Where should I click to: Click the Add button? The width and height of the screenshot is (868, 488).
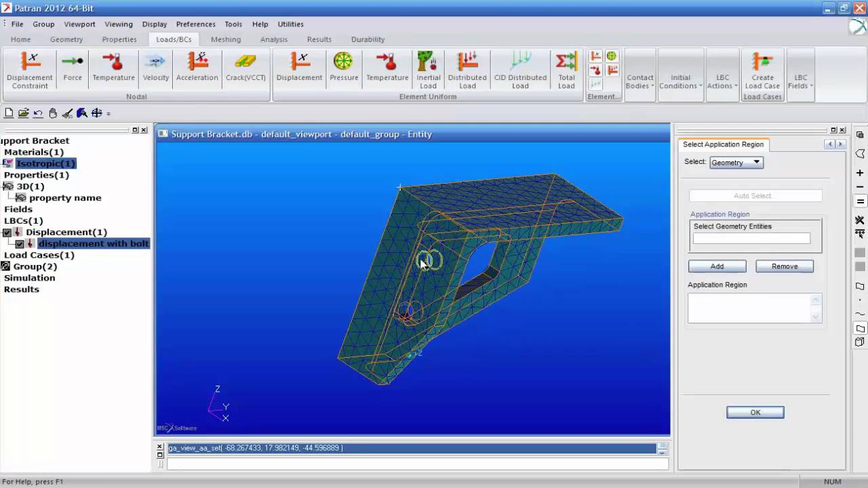[x=717, y=266]
